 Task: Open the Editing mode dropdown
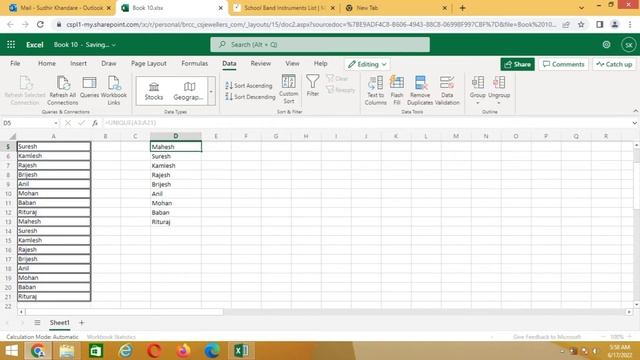(367, 64)
